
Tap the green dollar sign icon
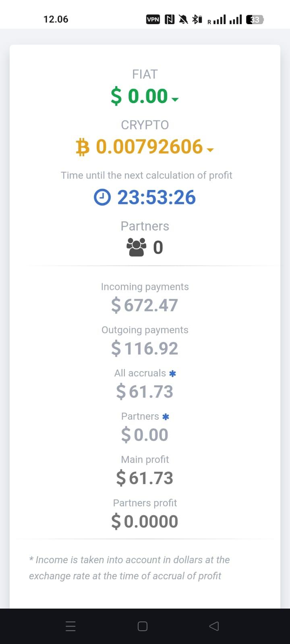point(116,96)
